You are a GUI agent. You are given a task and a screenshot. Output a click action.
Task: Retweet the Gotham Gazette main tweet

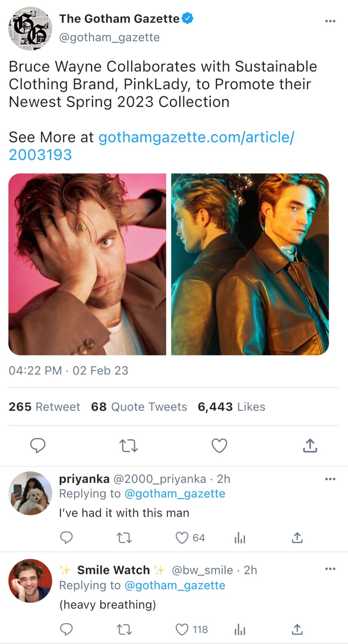point(129,446)
